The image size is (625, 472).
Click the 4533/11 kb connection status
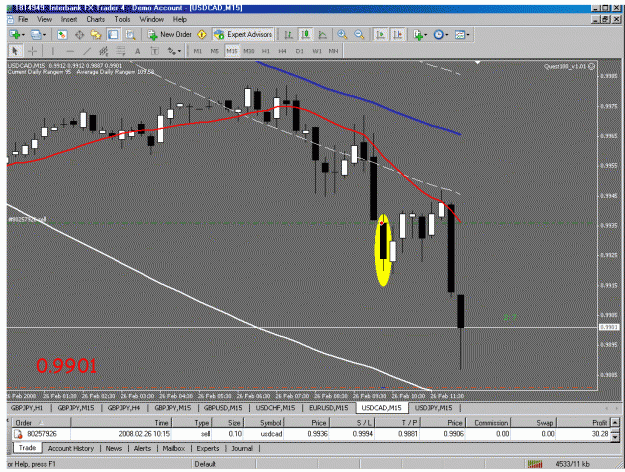point(572,464)
